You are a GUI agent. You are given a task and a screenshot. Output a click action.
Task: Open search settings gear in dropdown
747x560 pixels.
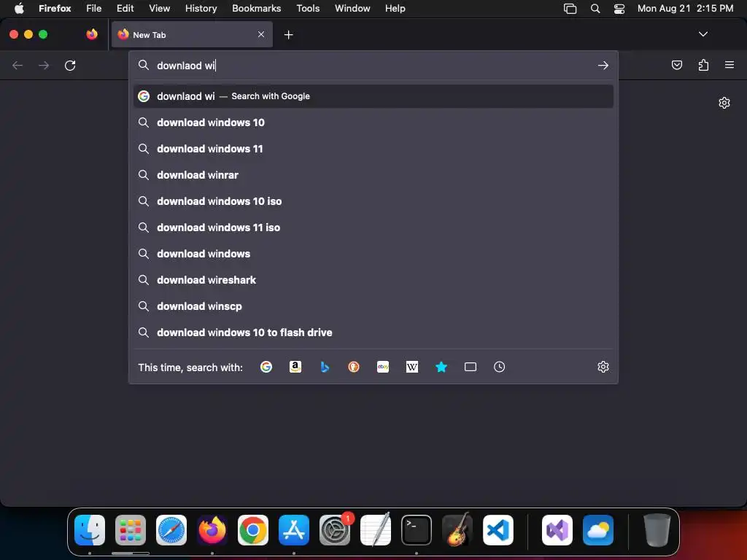[603, 367]
